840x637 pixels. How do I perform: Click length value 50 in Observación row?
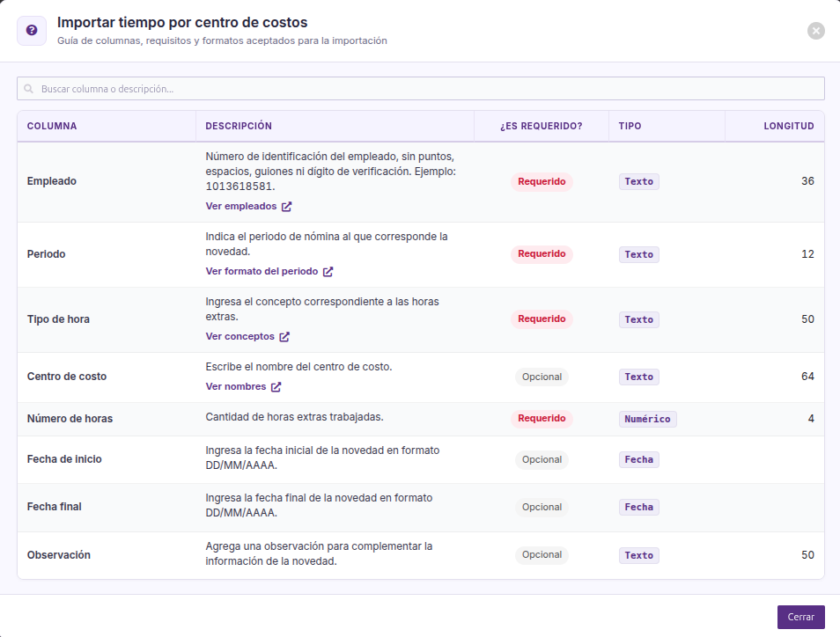807,555
